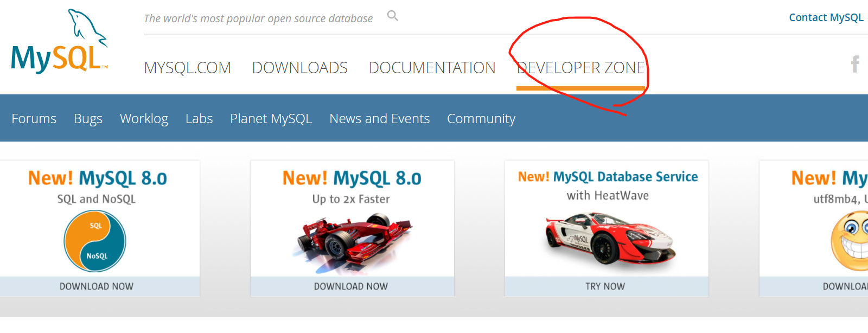This screenshot has width=868, height=333.
Task: Click the SQL/NoSQL yin-yang image
Action: (x=95, y=241)
